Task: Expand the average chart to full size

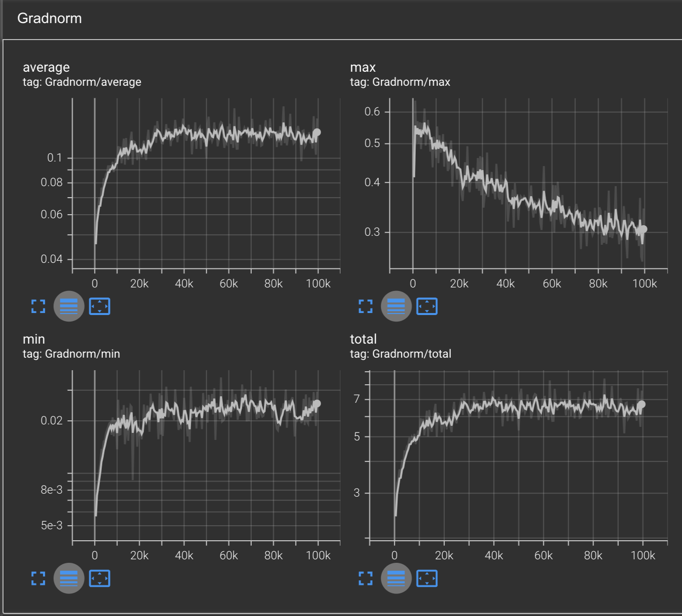Action: pyautogui.click(x=38, y=306)
